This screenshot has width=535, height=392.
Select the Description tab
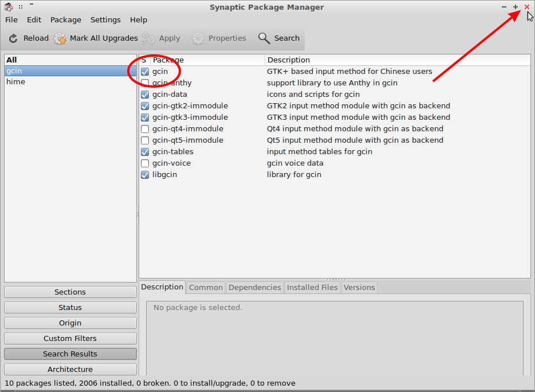click(162, 287)
